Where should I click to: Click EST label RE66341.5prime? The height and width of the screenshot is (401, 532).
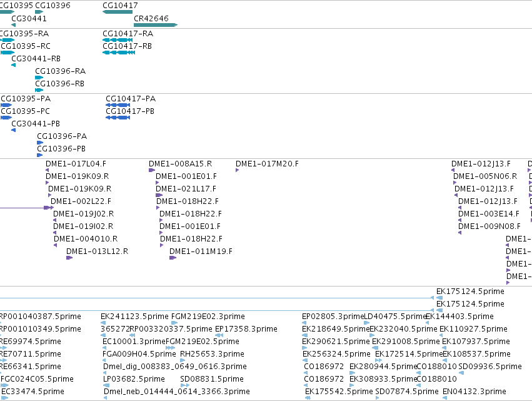30,367
